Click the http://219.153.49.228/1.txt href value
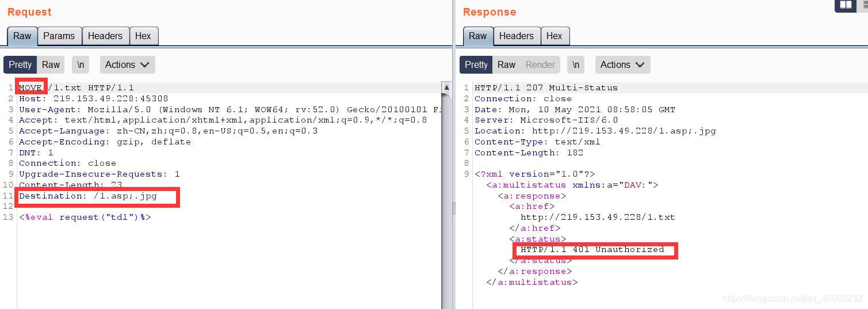 pos(598,217)
